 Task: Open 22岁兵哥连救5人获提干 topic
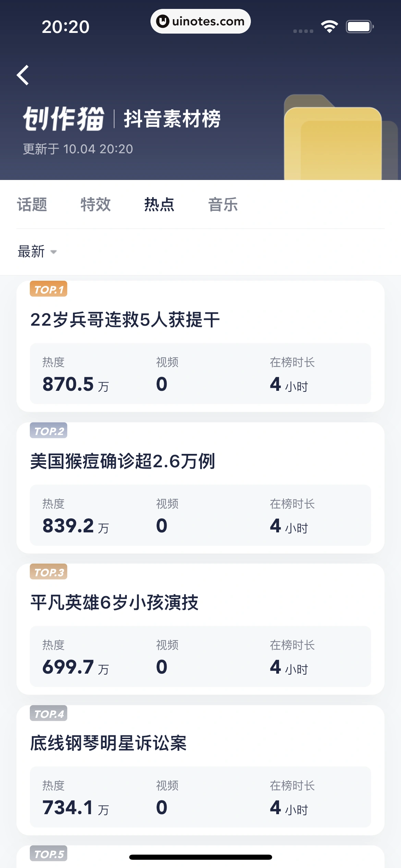(125, 320)
